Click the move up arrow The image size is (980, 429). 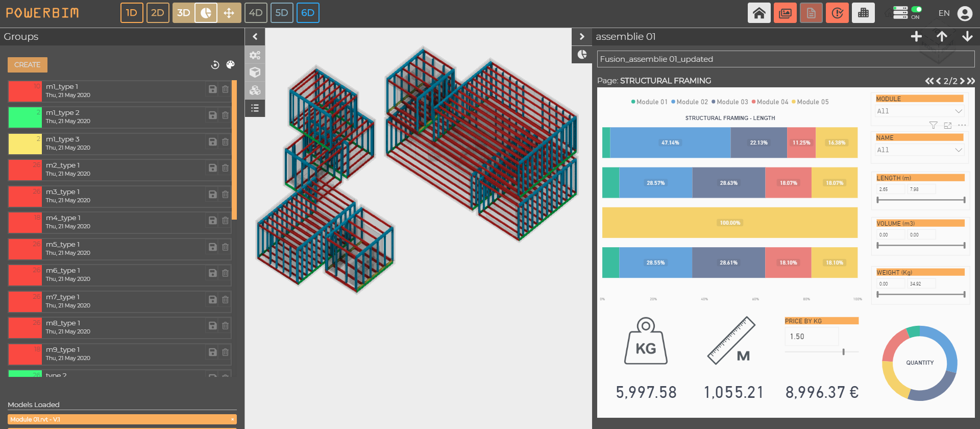[x=942, y=36]
